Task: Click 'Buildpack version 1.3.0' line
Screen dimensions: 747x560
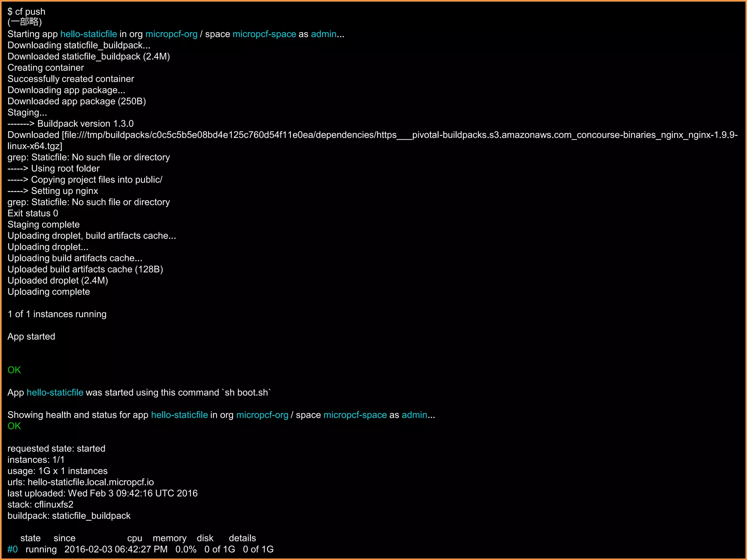Action: coord(70,124)
